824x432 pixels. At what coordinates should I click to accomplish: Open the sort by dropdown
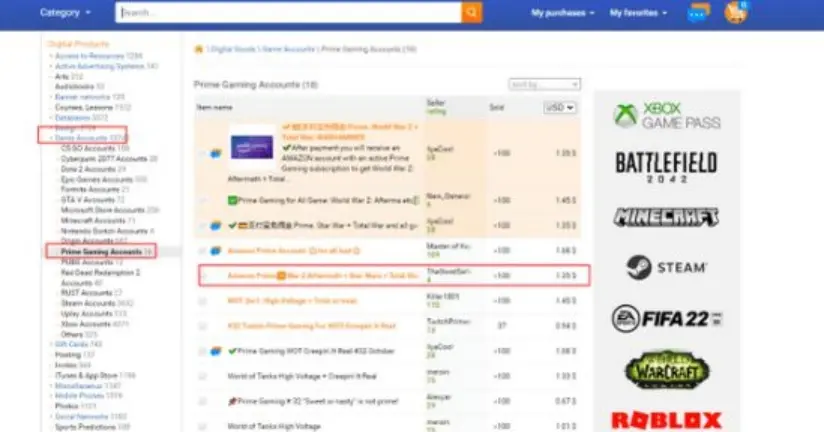pos(544,84)
